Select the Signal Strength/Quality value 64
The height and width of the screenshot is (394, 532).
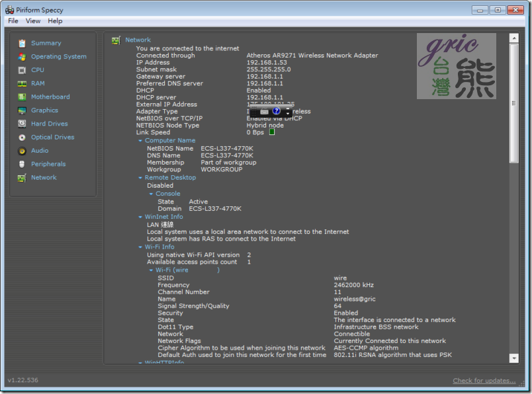click(337, 306)
